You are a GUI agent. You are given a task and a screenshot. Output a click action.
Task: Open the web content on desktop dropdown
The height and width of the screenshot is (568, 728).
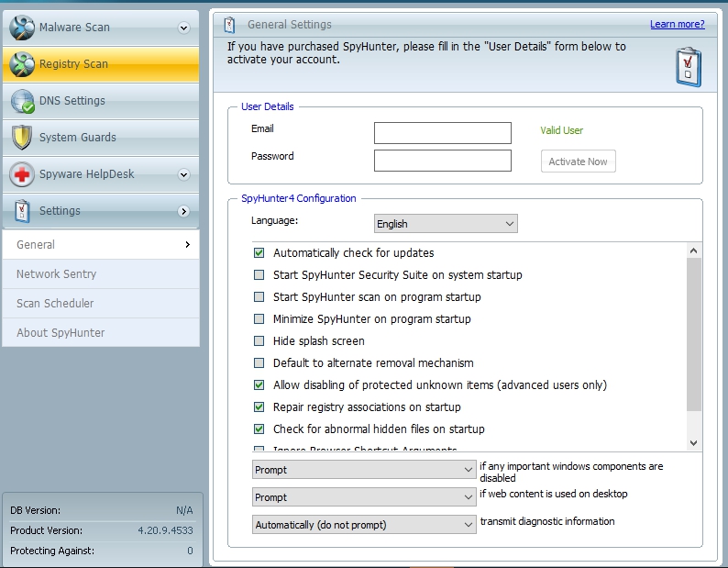(x=364, y=496)
